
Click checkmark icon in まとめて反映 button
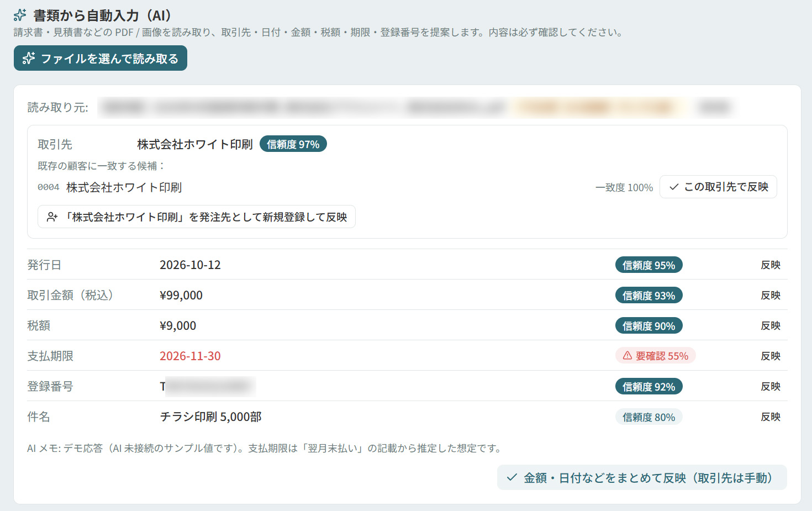[512, 477]
